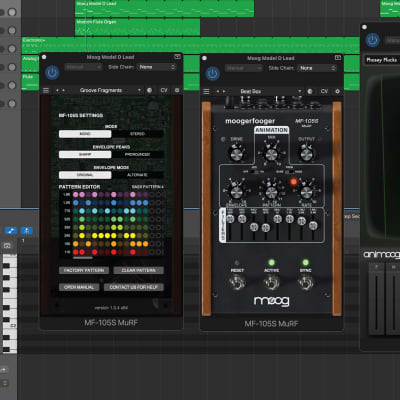
Task: Toggle first pink step in top pattern row
Action: pos(76,194)
